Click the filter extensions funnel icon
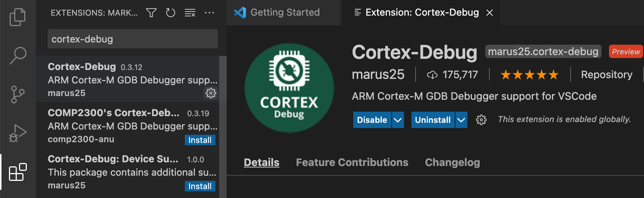Screen dimensions: 644x198 [x=151, y=13]
